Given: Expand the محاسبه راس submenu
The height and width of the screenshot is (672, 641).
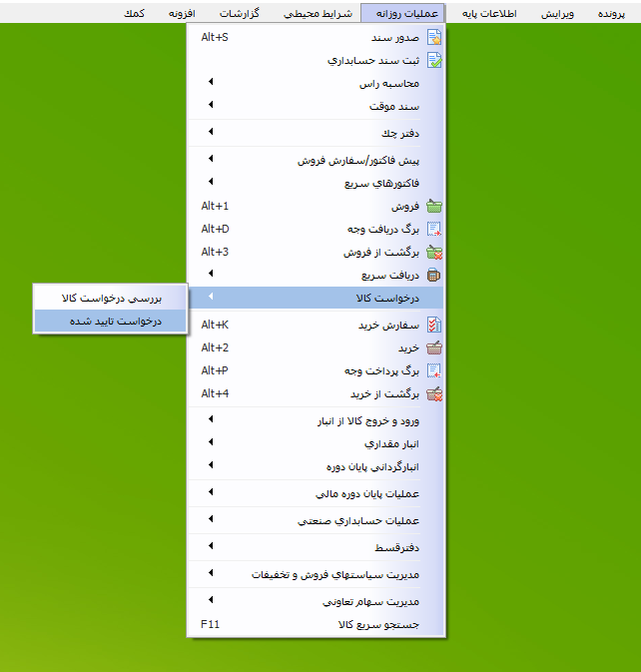Looking at the screenshot, I should click(x=390, y=84).
